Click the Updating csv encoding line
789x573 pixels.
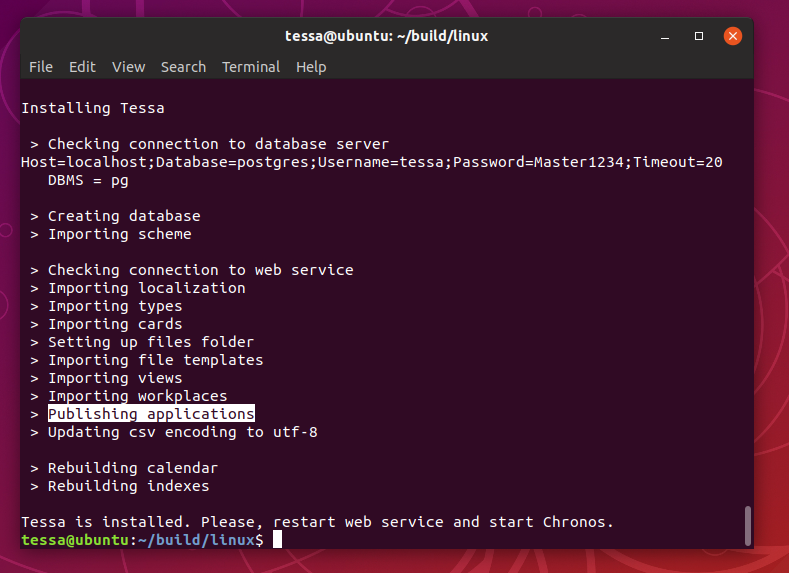coord(174,432)
